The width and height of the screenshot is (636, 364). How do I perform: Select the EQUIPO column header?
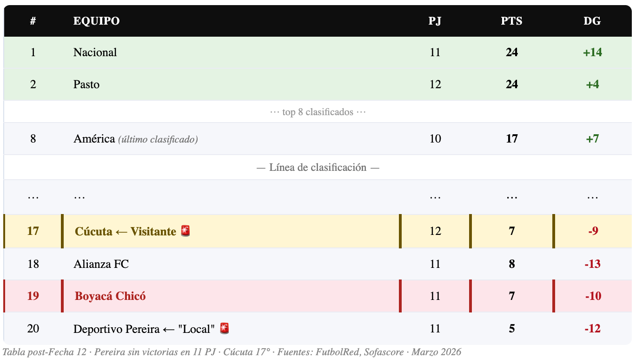(96, 21)
